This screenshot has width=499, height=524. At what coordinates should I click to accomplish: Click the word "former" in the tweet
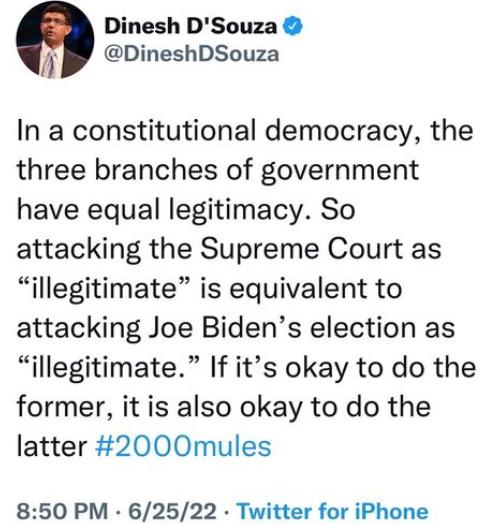[60, 407]
